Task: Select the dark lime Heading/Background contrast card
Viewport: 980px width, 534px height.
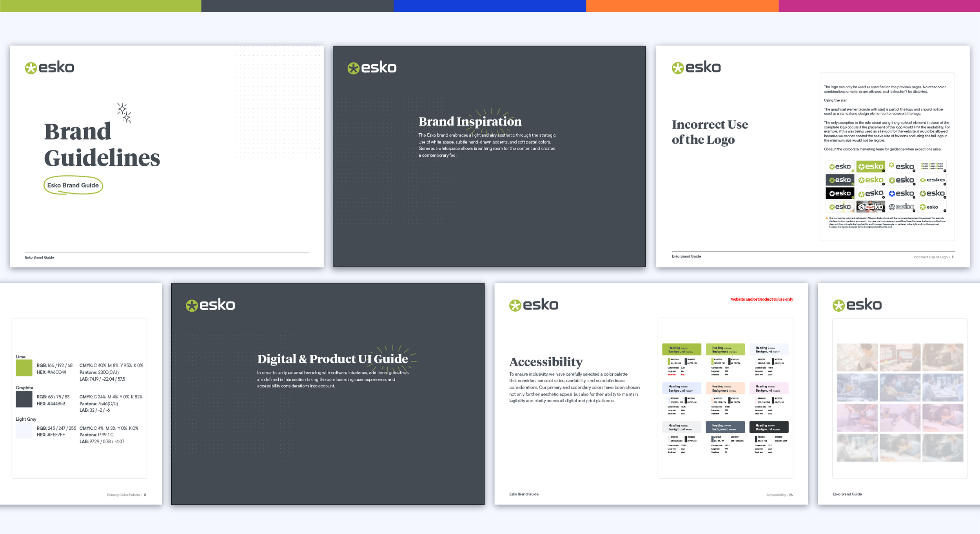Action: point(682,349)
